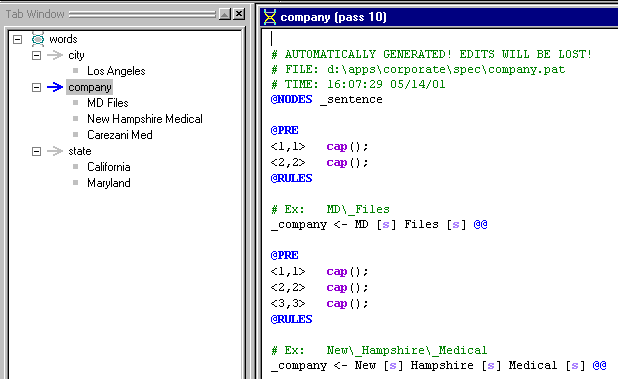Click the _company MD Files rule line
The height and width of the screenshot is (379, 618).
(379, 225)
